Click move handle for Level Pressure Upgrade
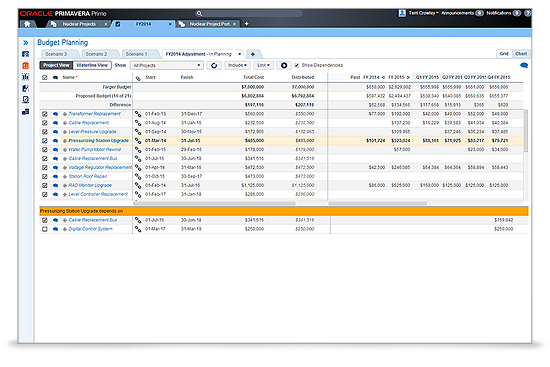The width and height of the screenshot is (550, 367). [65, 132]
